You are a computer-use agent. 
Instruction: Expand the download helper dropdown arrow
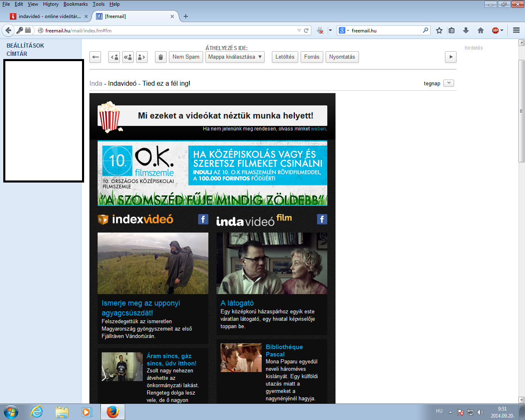[330, 30]
